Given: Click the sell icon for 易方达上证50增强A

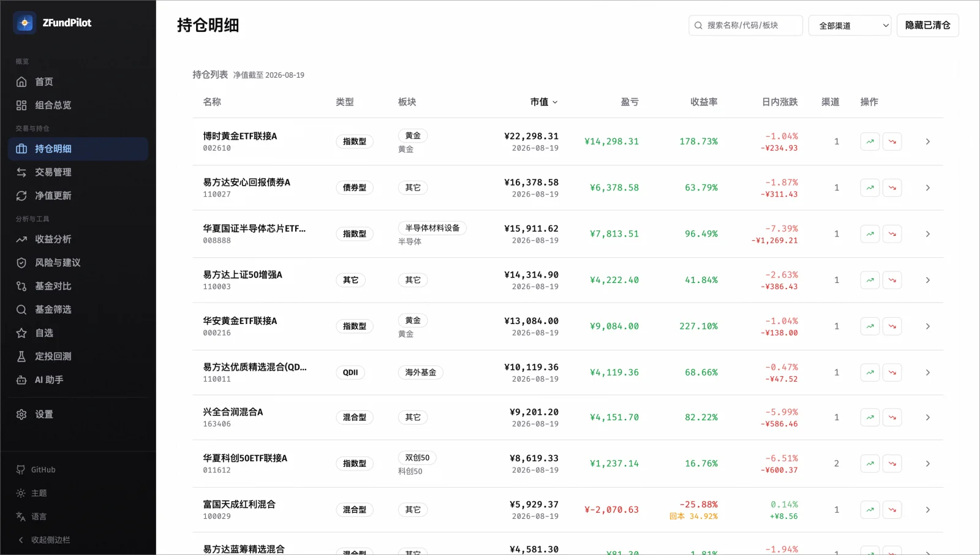Looking at the screenshot, I should point(892,280).
